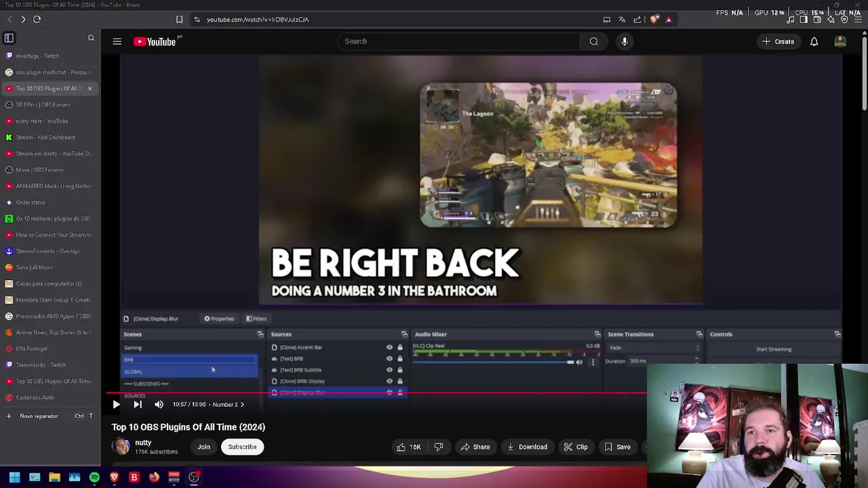Translate this page icon in address bar

[x=622, y=20]
